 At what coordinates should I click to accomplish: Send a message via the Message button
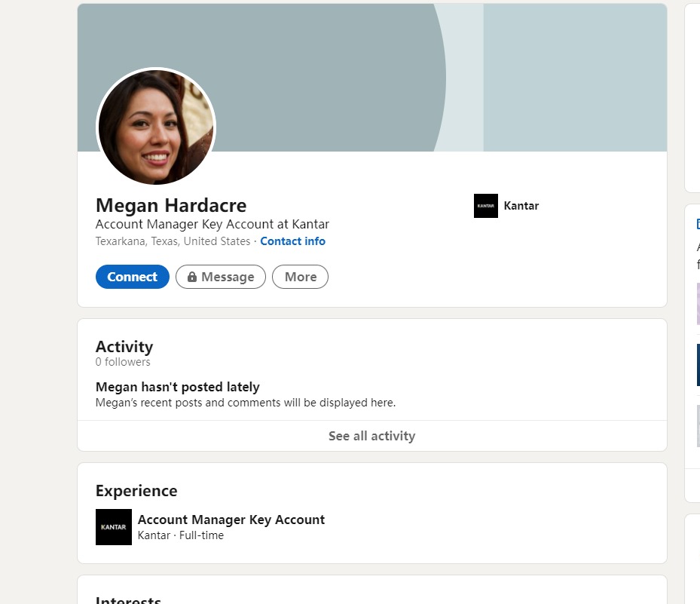(x=221, y=277)
